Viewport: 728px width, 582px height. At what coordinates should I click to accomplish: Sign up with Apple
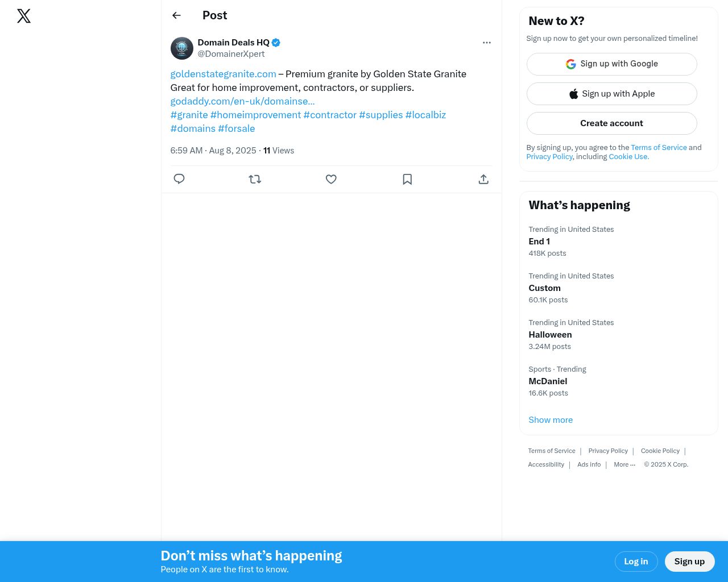(x=611, y=94)
